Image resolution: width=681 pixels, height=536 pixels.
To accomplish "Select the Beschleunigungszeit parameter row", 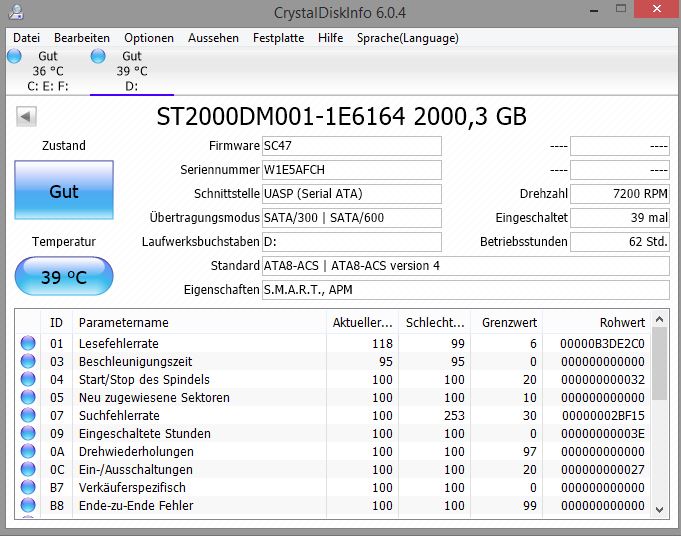I will click(333, 361).
